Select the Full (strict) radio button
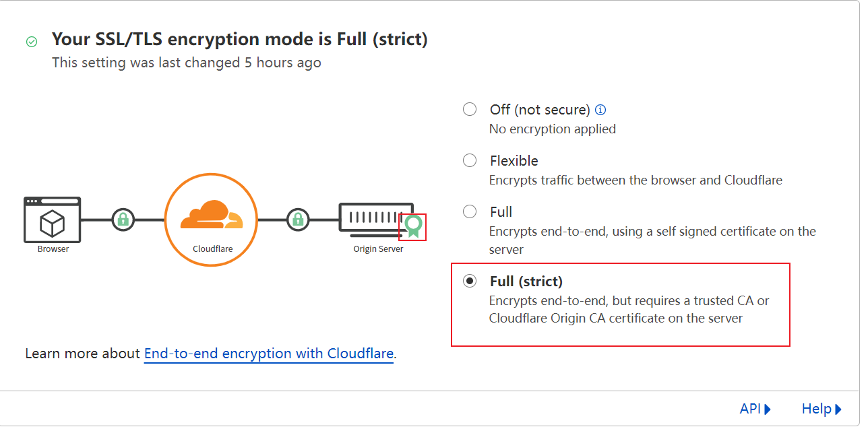The height and width of the screenshot is (433, 868). point(470,281)
